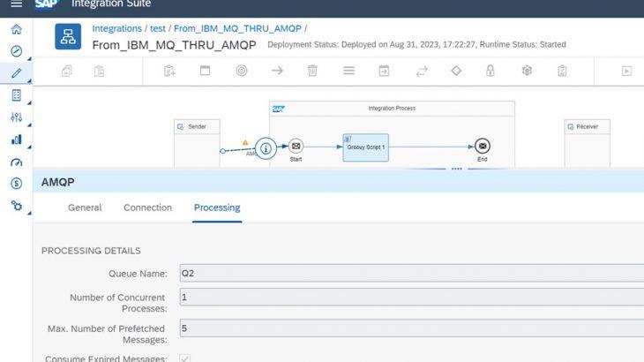Open the sliders icon in sidebar
The height and width of the screenshot is (362, 644).
tap(17, 117)
